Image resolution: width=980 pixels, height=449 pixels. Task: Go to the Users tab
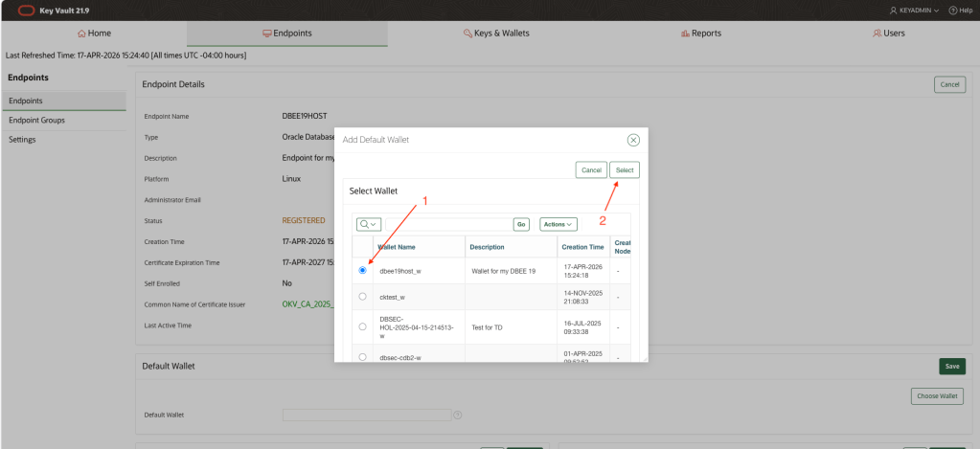click(888, 34)
